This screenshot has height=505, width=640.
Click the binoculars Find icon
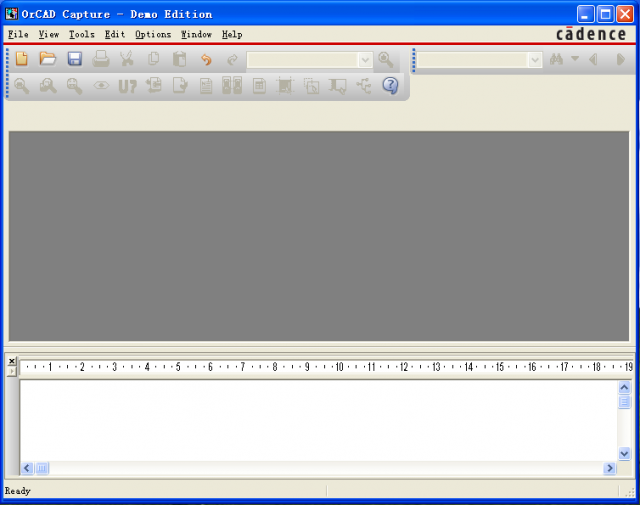tap(556, 60)
